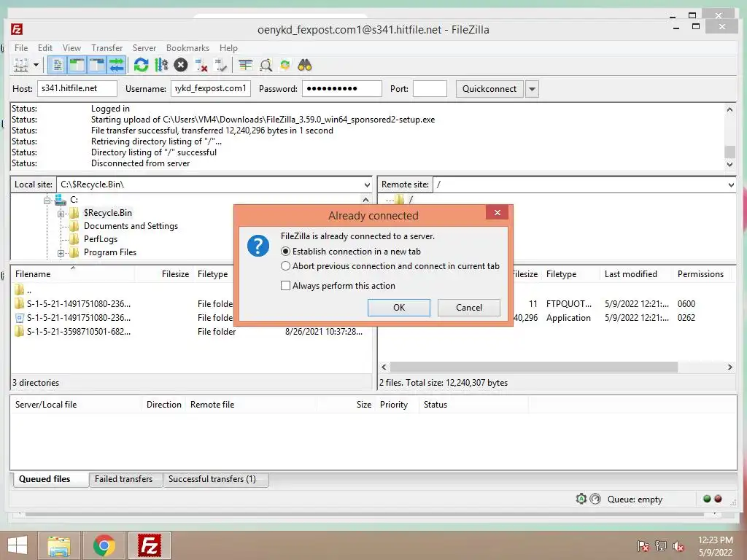
Task: Select the Documents and Settings folder
Action: click(x=131, y=226)
